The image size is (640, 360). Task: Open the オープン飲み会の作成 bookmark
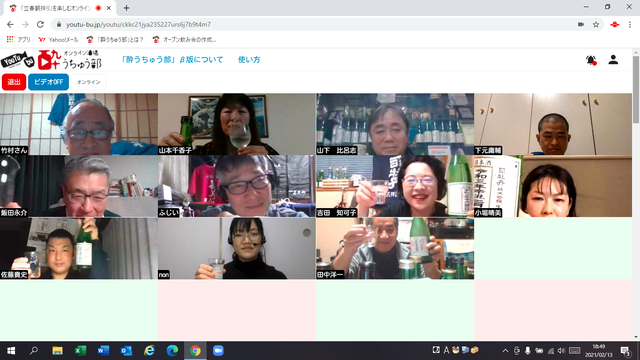184,40
